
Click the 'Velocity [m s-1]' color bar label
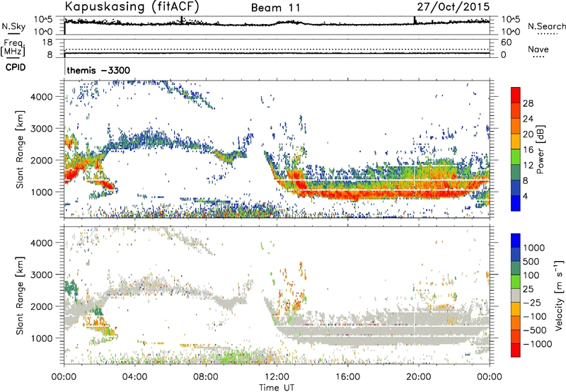pyautogui.click(x=559, y=295)
